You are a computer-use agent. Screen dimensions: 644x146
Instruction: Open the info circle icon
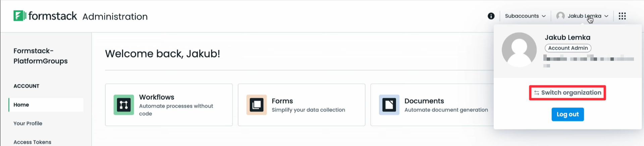click(491, 16)
